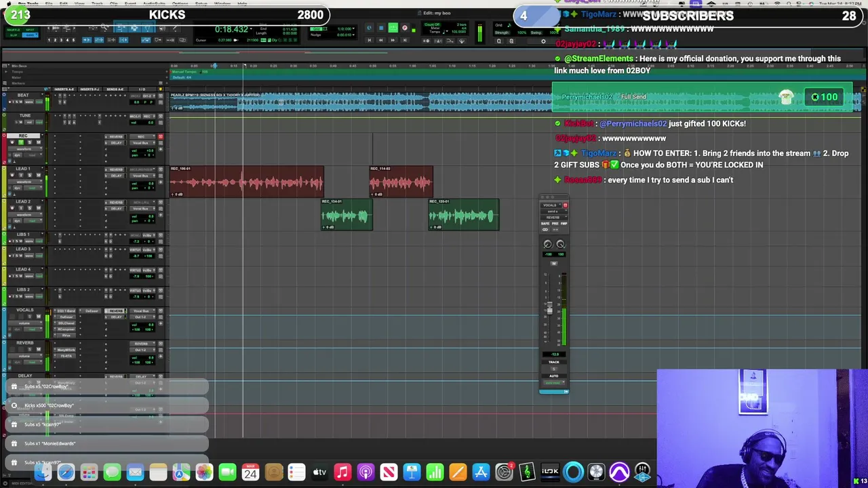Click left pan knob in floating VOCALS window

pos(548,244)
